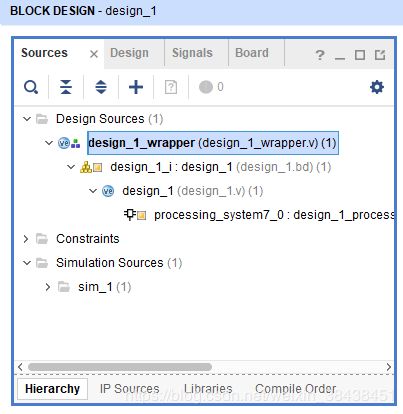Click the missing sources count indicator
403x414 pixels.
pos(211,87)
